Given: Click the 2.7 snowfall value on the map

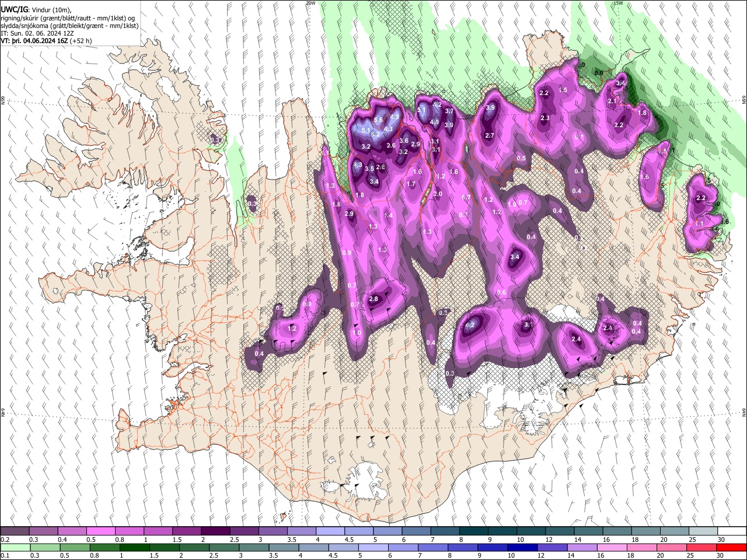Looking at the screenshot, I should click(x=490, y=135).
